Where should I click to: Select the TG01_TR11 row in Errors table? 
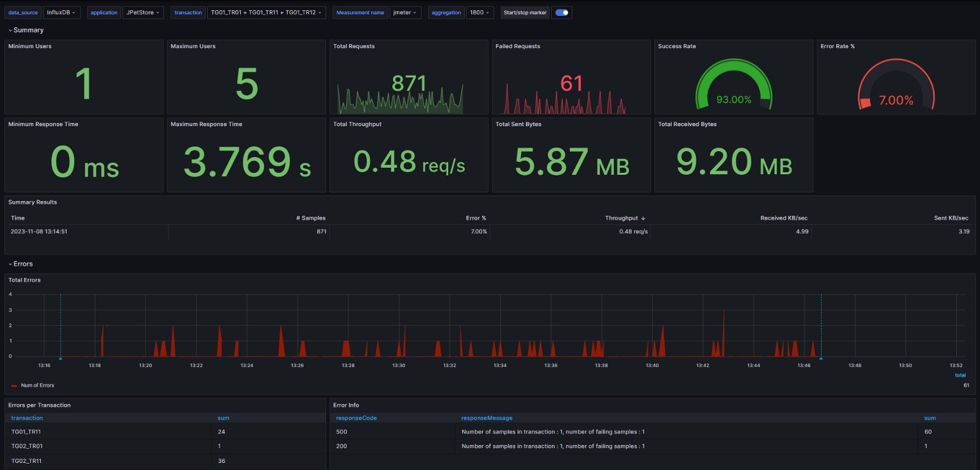tap(26, 432)
